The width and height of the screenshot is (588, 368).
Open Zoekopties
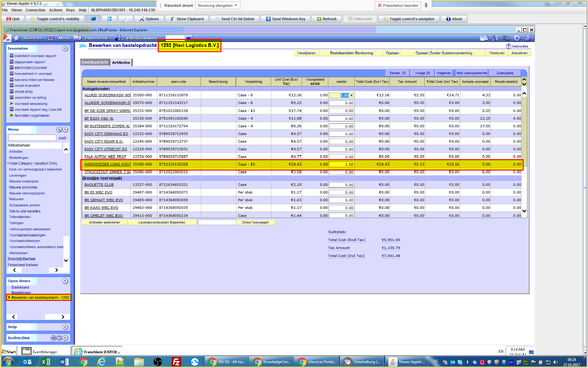[x=505, y=73]
